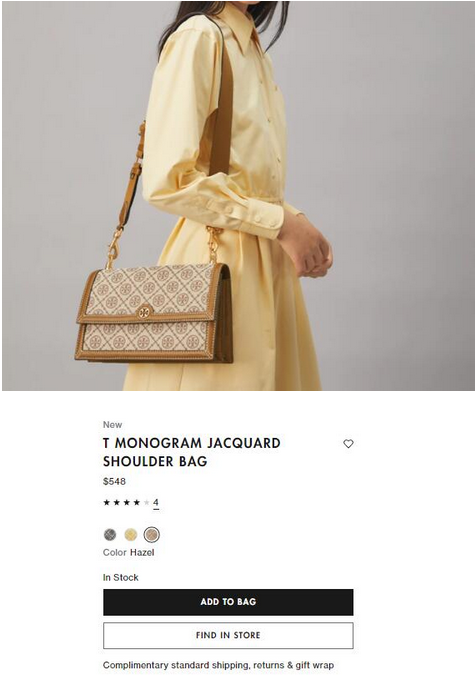
Task: Click the fourth rating star
Action: 137,503
